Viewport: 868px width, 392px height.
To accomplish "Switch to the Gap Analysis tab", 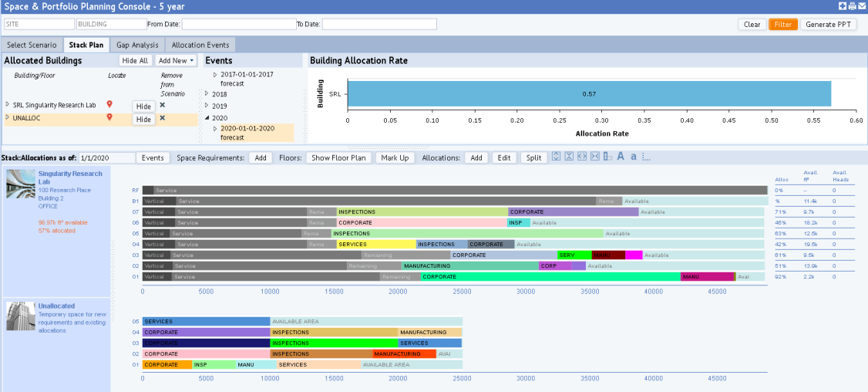I will (137, 45).
